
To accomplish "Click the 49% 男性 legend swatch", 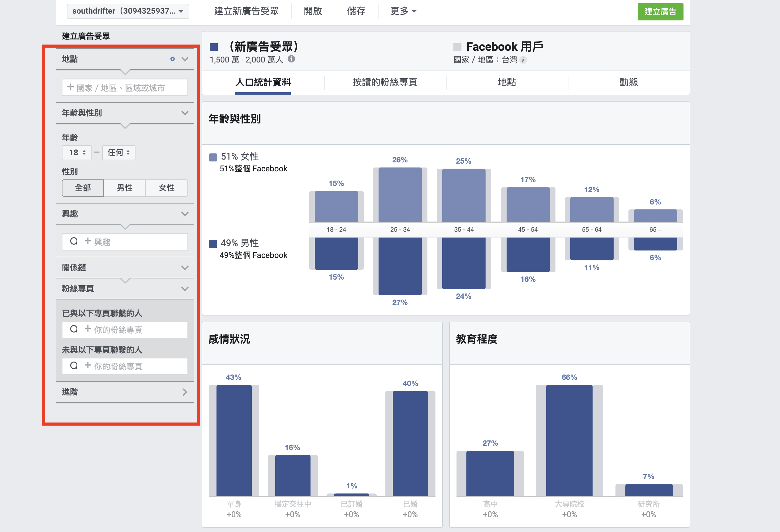I will [213, 244].
